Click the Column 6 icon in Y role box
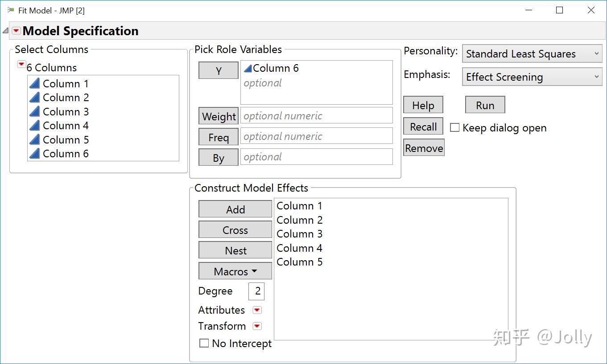Screen dimensions: 607x364 tap(248, 68)
